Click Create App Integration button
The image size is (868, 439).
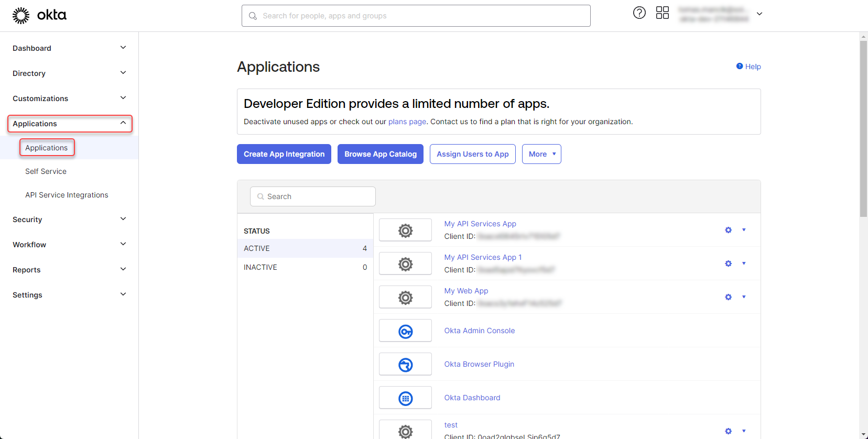pos(284,154)
